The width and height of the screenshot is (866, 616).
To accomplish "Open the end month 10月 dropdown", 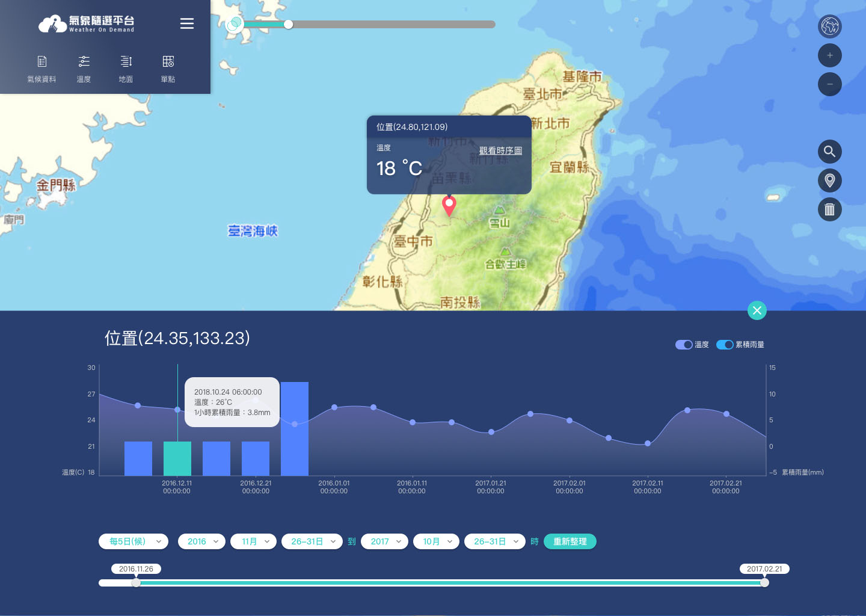I will (437, 541).
